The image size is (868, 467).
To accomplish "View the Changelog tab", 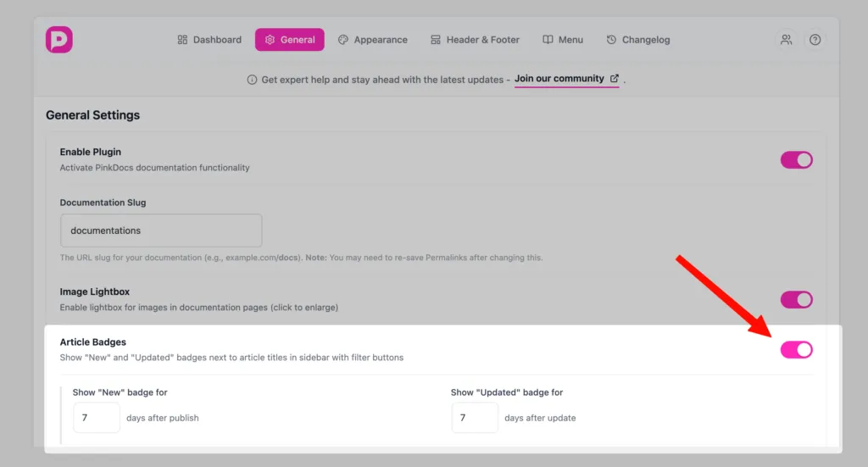I will 638,40.
